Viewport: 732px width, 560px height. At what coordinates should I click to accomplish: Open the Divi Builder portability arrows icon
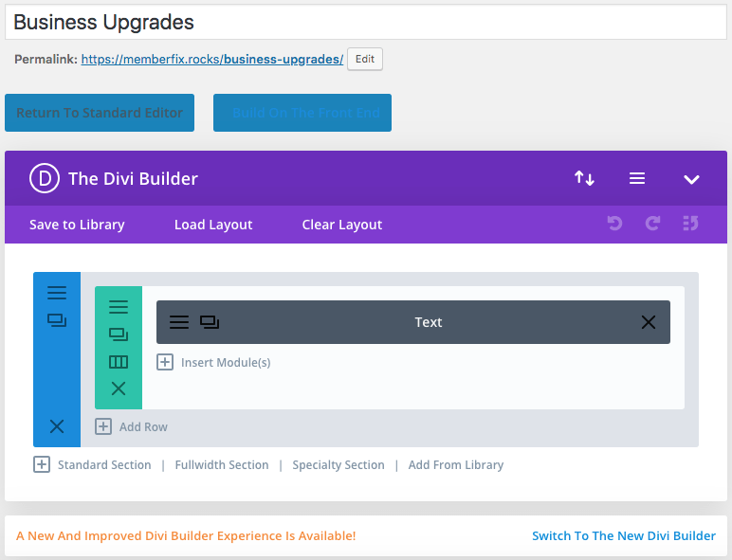pyautogui.click(x=584, y=178)
